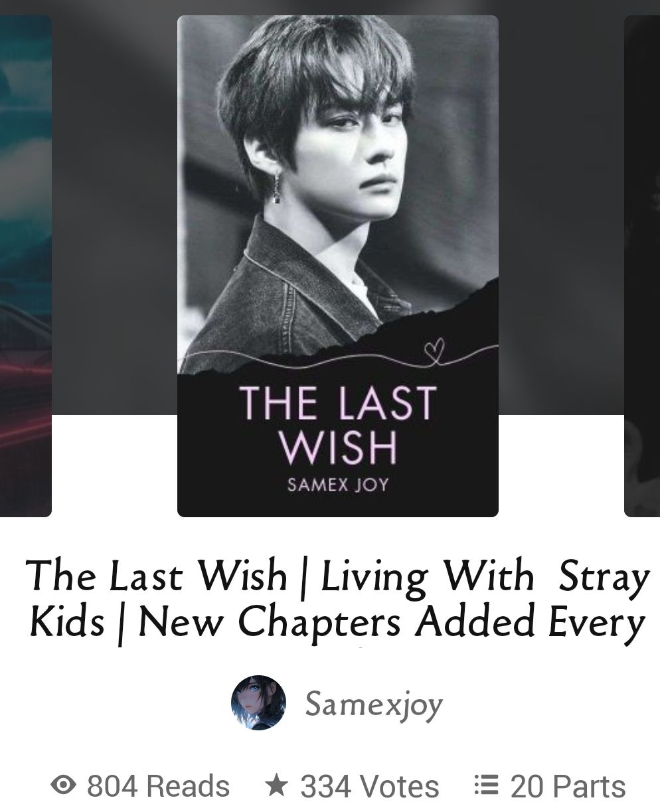This screenshot has height=812, width=660.
Task: Select The Last Wish book cover
Action: 338,266
